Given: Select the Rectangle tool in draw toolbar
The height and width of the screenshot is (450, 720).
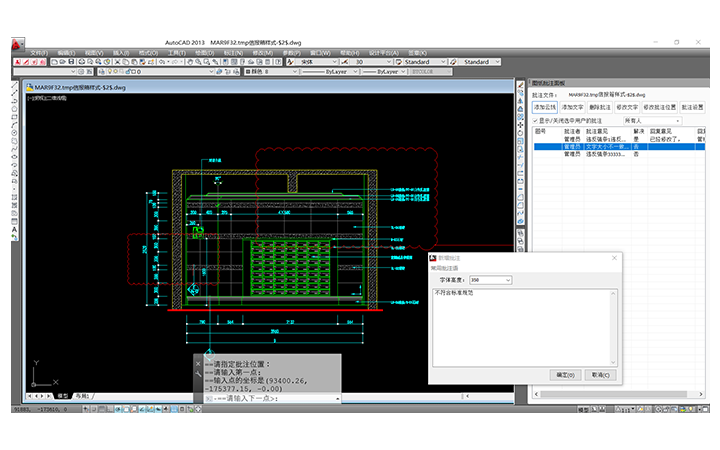Looking at the screenshot, I should pos(16,115).
